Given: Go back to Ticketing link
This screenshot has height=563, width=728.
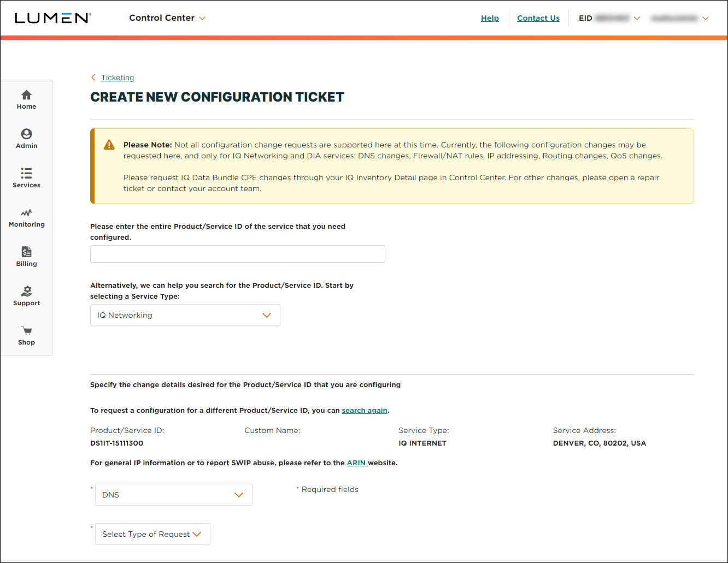Looking at the screenshot, I should (x=118, y=78).
